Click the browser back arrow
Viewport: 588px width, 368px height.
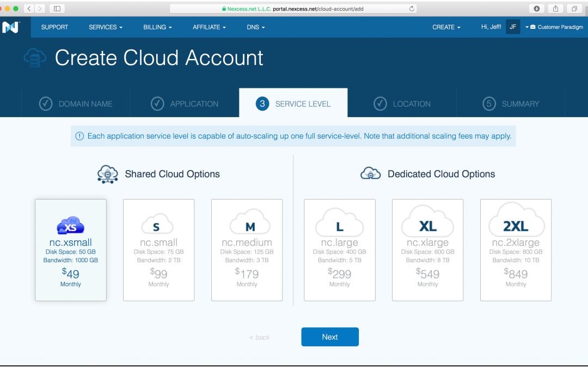pos(29,9)
